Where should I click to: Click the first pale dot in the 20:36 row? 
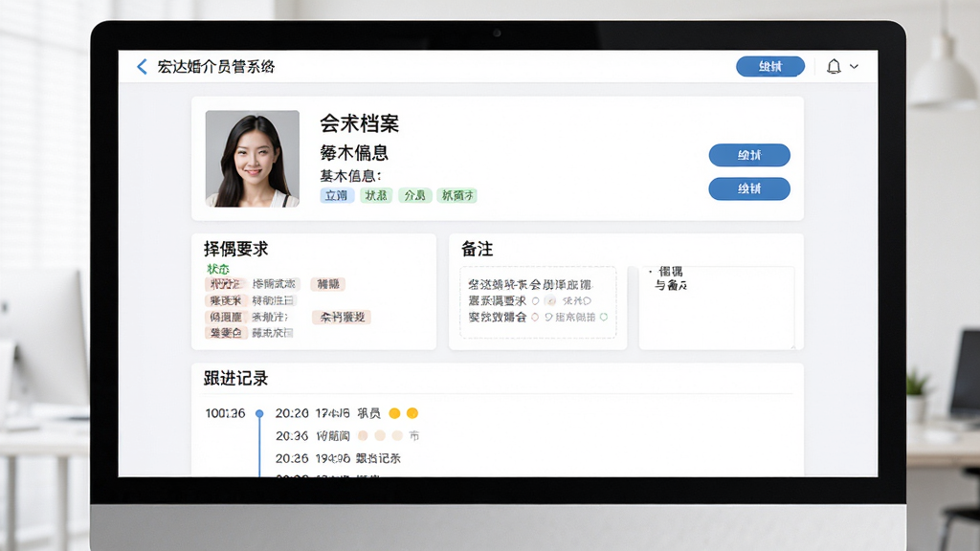coord(363,435)
